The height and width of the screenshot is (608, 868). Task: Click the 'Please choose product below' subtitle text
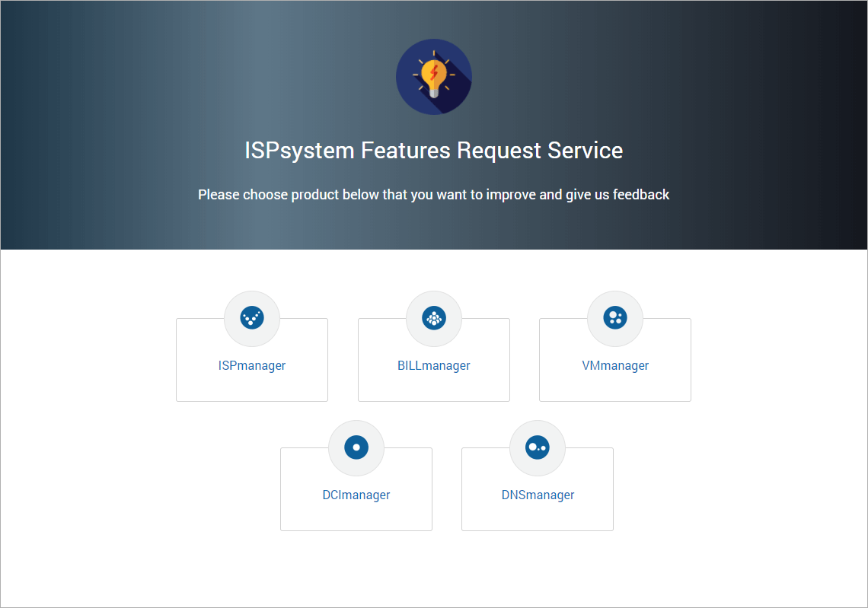coord(434,195)
